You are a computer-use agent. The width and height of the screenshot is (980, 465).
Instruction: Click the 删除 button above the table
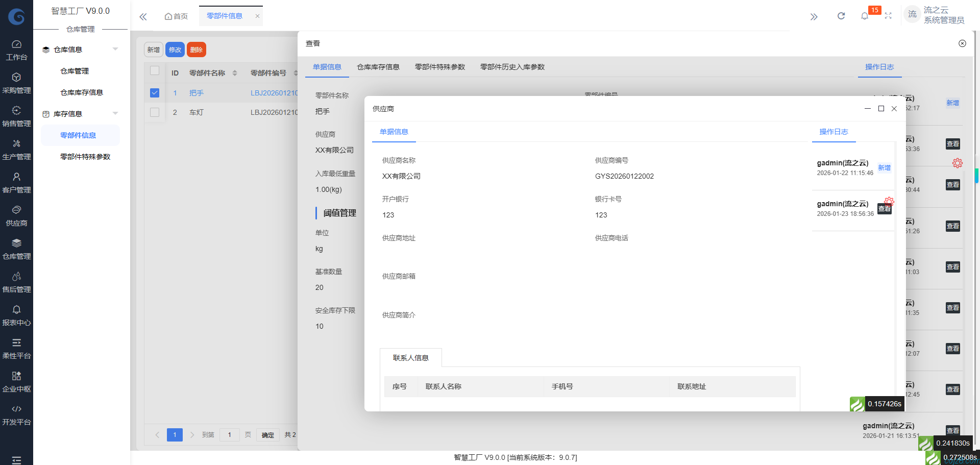point(197,50)
